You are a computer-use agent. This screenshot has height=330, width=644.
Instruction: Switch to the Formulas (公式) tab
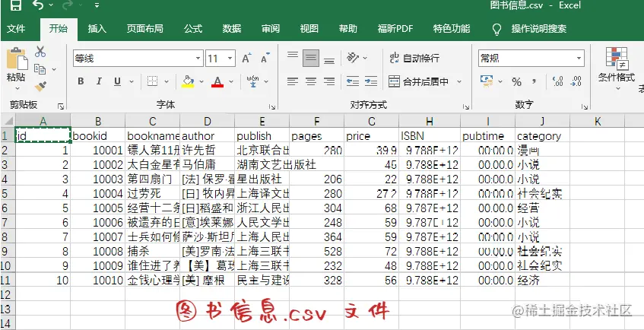pos(193,29)
